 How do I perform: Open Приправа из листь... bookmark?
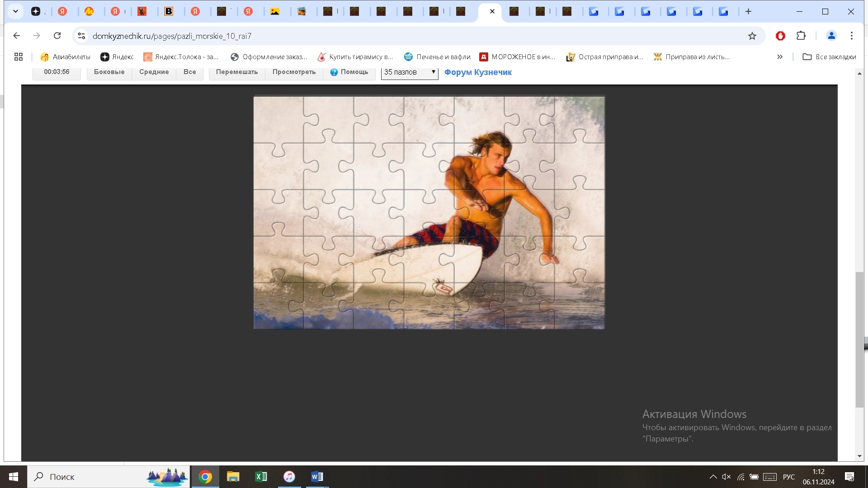click(692, 56)
